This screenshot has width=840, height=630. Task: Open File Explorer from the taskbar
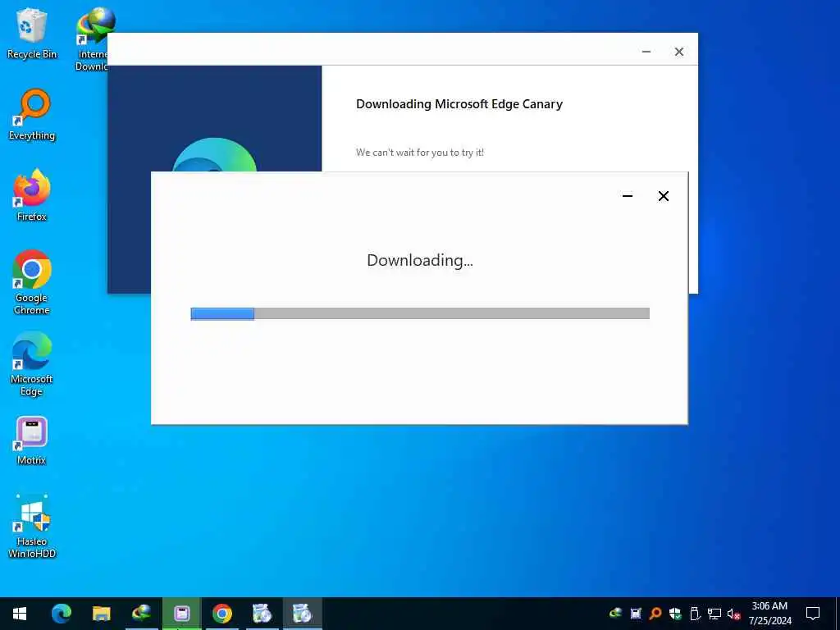point(101,614)
